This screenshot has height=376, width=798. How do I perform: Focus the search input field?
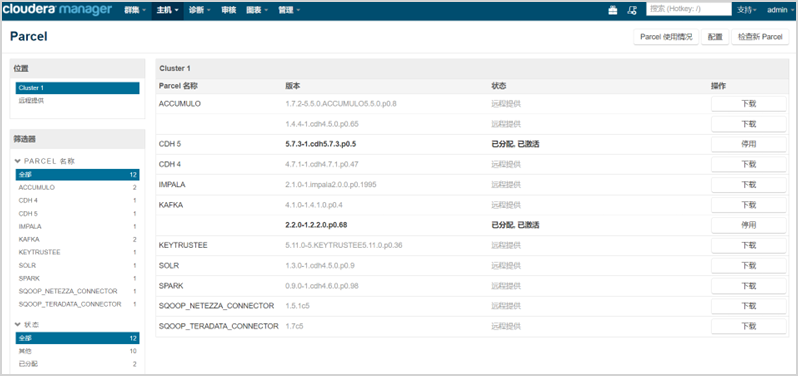click(689, 9)
